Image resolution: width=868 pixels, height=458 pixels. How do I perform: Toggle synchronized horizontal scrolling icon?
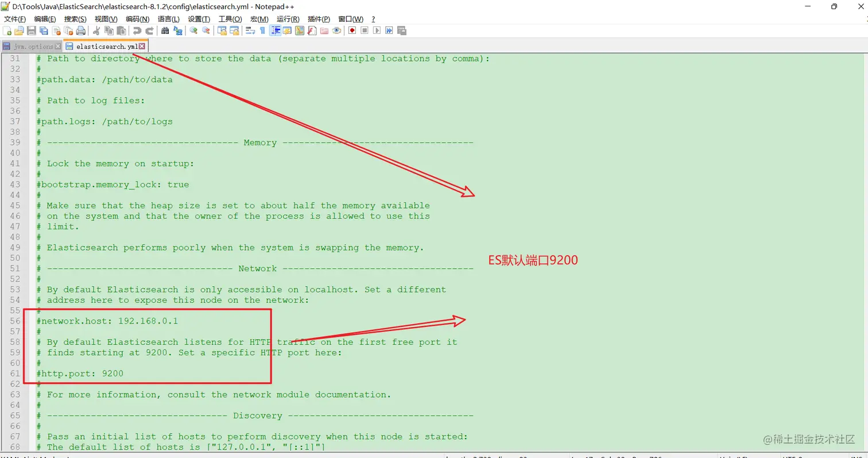234,30
